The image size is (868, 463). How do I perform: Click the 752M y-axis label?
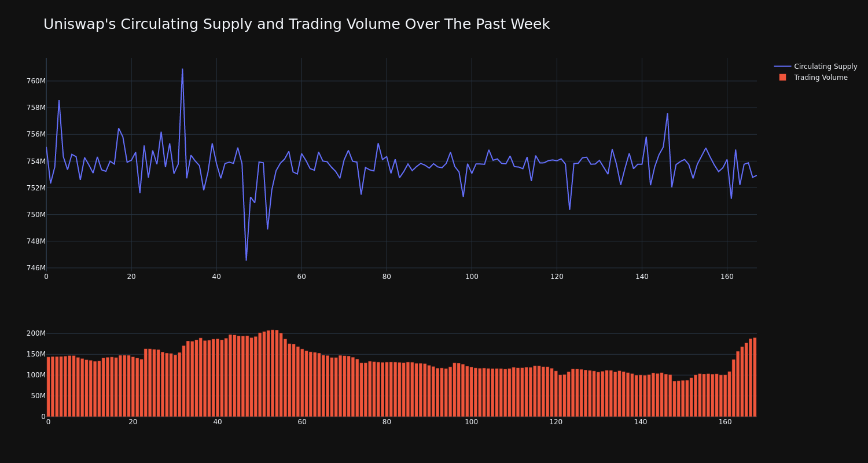tap(36, 188)
